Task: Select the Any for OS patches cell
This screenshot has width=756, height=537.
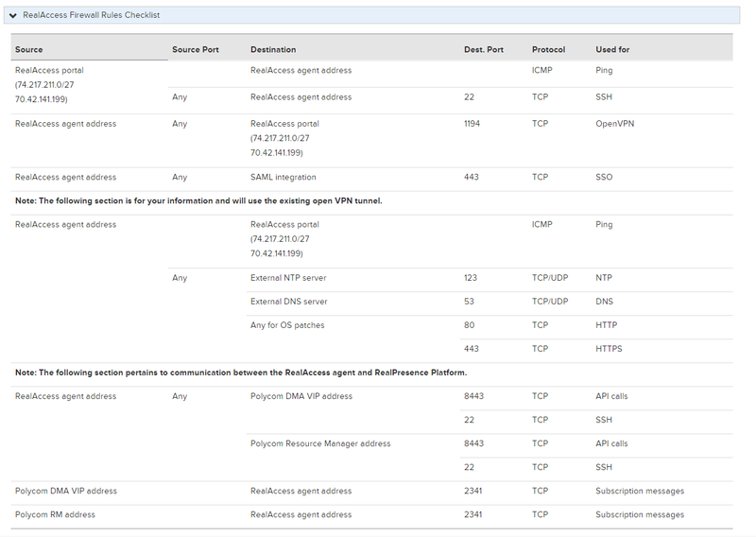Action: pos(287,325)
